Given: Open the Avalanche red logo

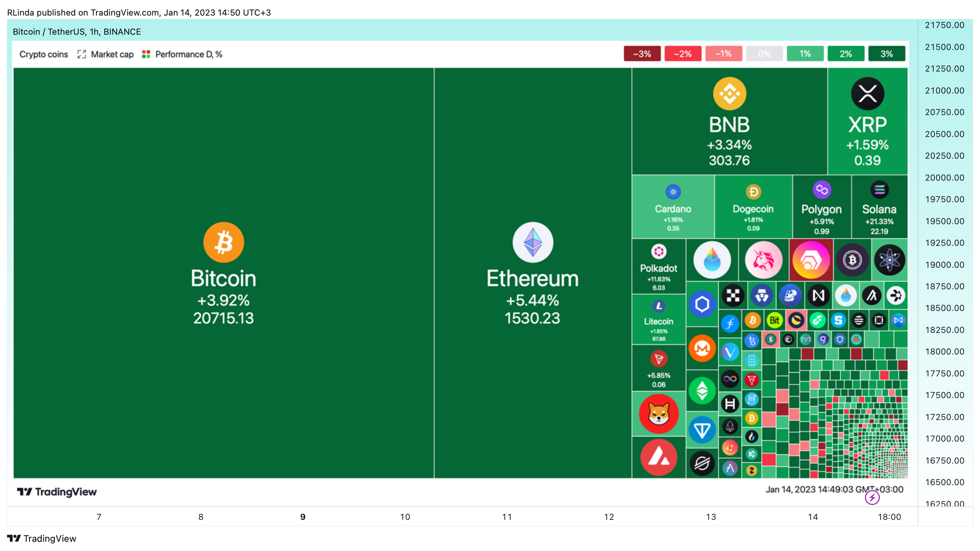Looking at the screenshot, I should pos(659,458).
